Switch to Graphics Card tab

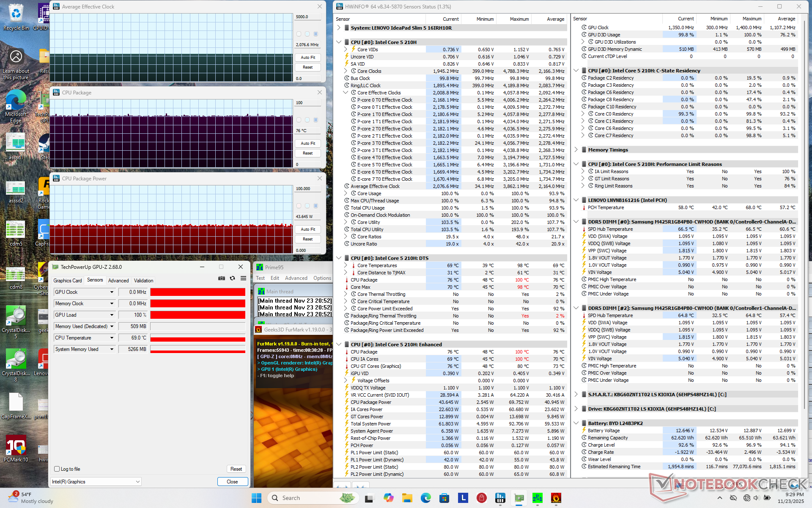click(68, 280)
